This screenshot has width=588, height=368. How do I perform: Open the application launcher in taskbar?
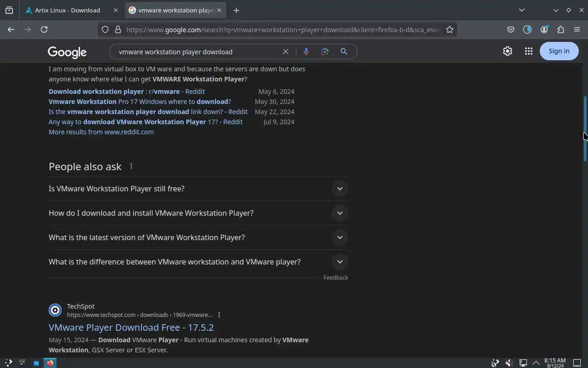click(8, 362)
